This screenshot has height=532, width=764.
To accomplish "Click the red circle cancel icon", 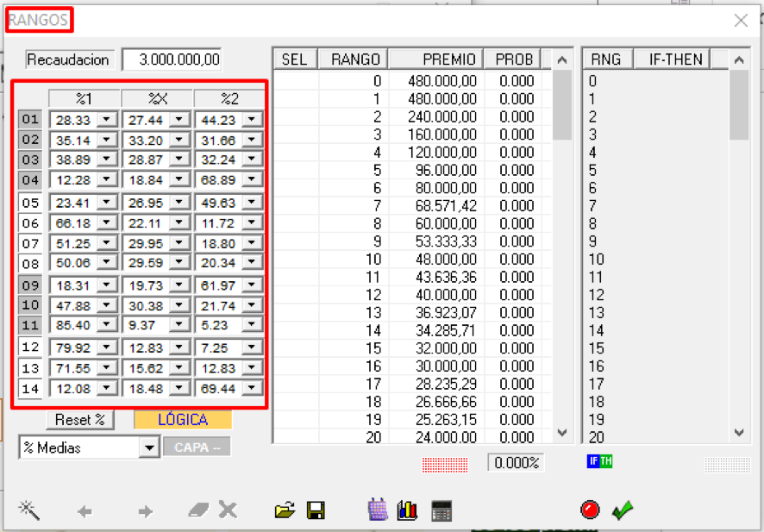I will point(590,510).
